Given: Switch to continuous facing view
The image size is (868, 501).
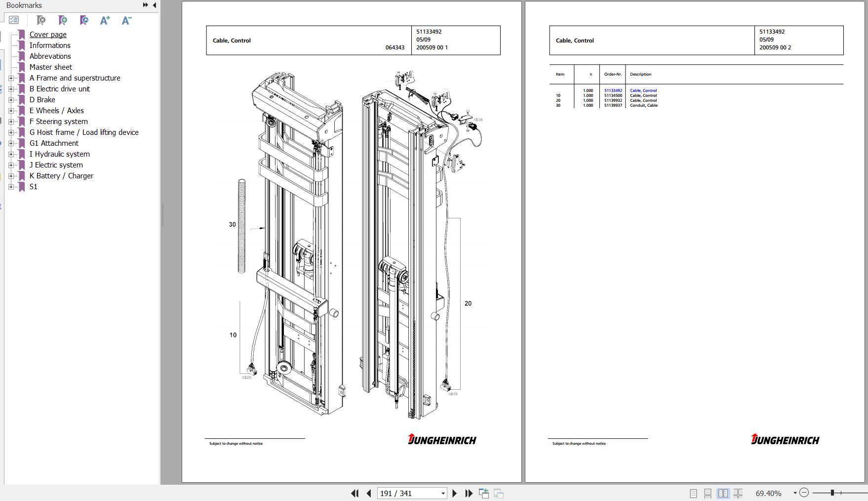Looking at the screenshot, I should (x=738, y=493).
